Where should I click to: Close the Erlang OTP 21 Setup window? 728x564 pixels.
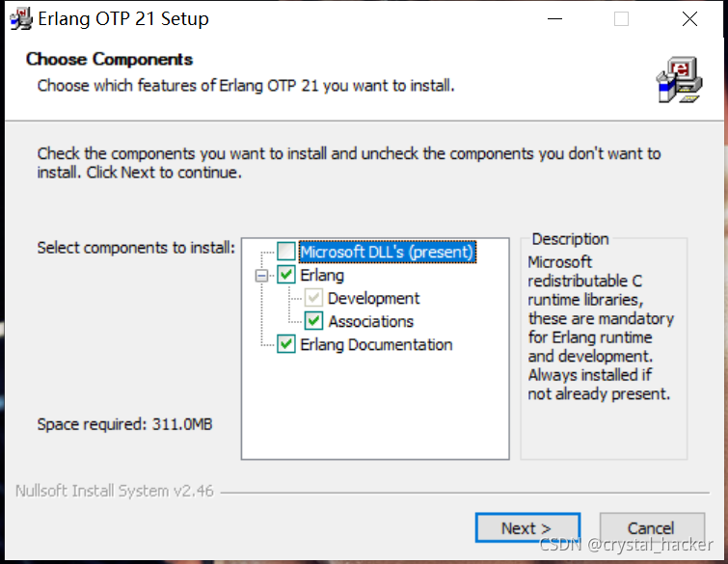[x=688, y=18]
